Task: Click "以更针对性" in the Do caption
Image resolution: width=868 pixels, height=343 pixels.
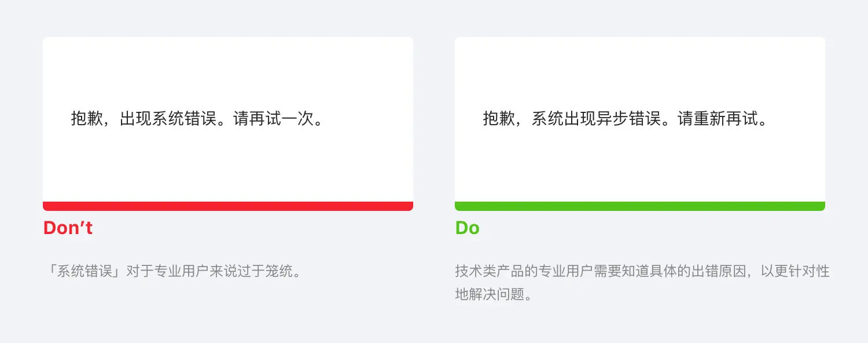Action: (x=795, y=271)
